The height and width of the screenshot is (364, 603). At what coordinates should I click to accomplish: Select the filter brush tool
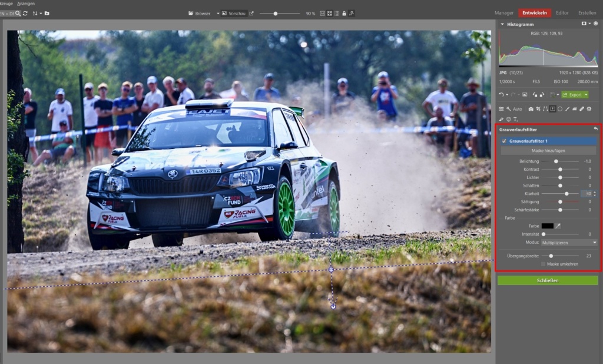pos(567,109)
